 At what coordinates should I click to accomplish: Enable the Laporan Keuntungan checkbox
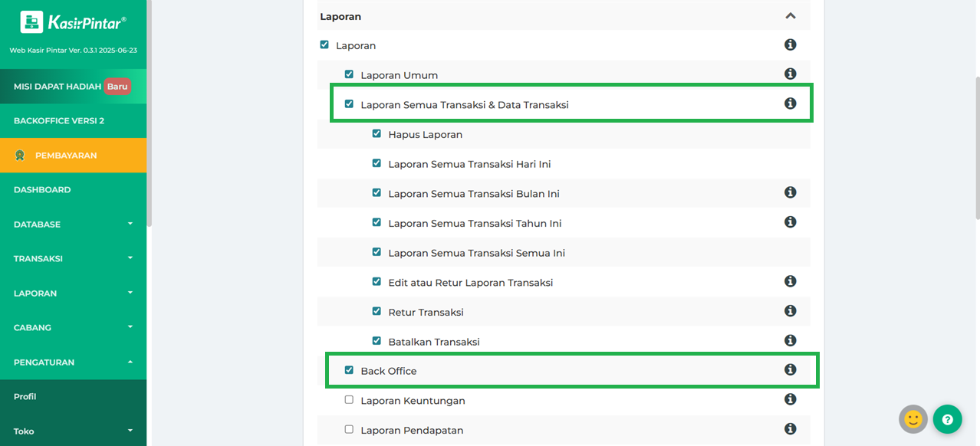click(x=349, y=400)
